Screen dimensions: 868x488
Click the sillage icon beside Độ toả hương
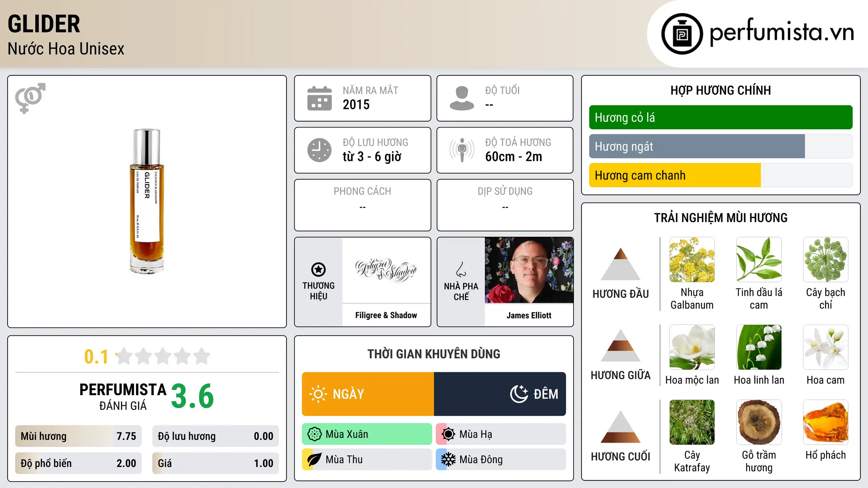click(462, 150)
